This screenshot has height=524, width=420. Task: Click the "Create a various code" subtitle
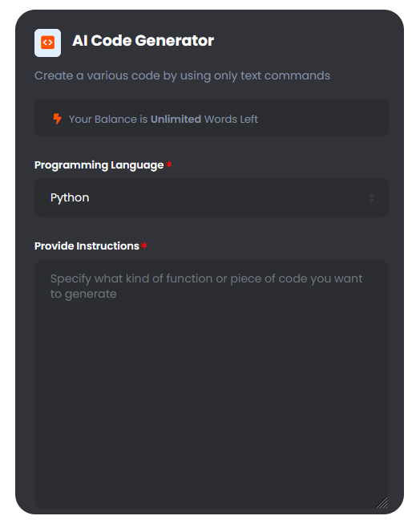click(x=182, y=75)
